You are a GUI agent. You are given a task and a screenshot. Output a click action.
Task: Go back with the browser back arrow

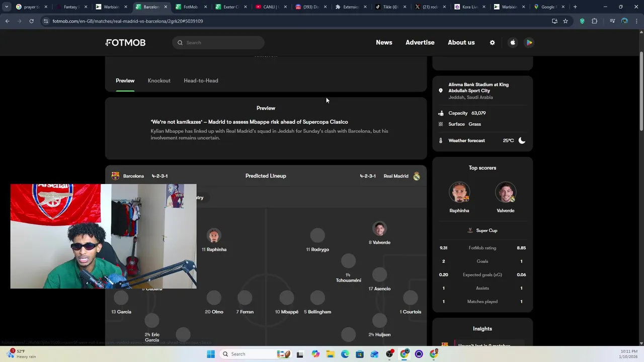click(8, 21)
